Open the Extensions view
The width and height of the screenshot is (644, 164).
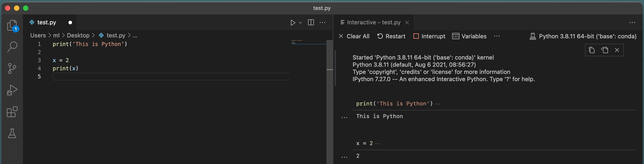(12, 112)
